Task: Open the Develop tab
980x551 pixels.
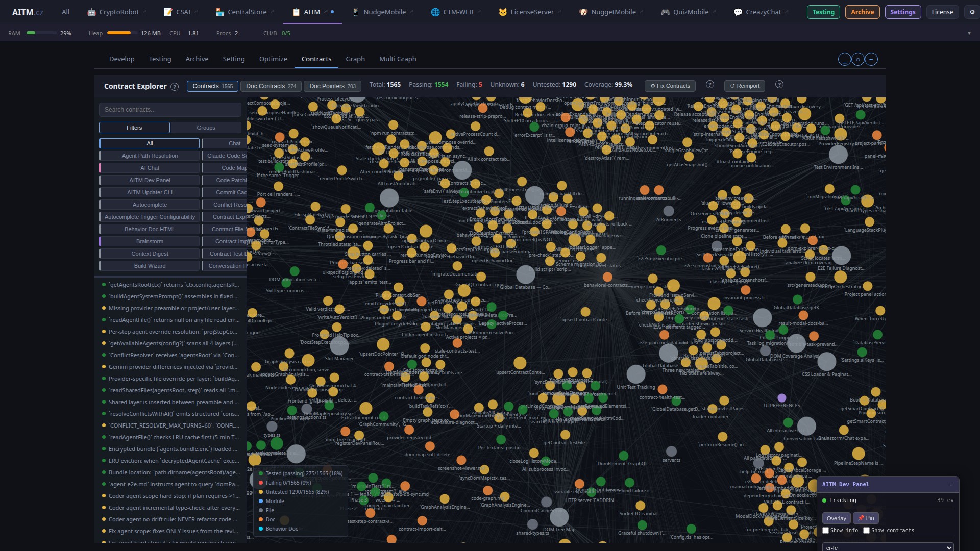Action: pos(122,59)
